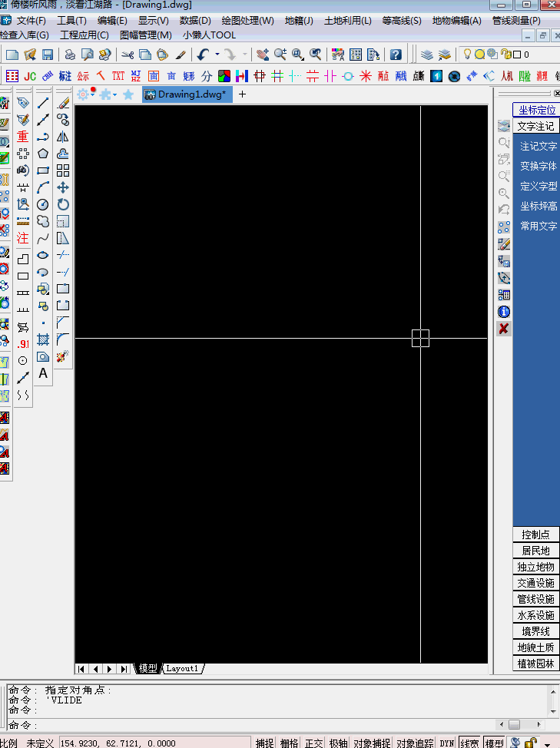Click the Cut scissors icon
Screen dimensions: 560x748
(x=128, y=55)
